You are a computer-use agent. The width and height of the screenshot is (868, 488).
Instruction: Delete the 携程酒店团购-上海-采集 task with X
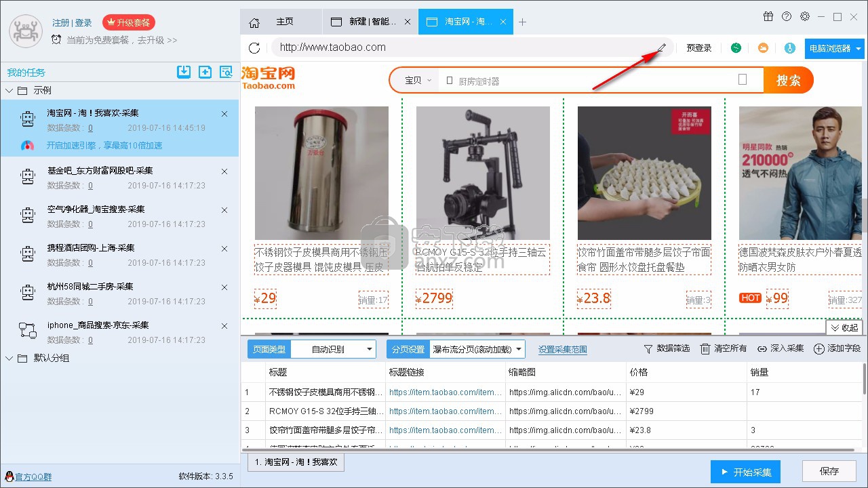224,249
